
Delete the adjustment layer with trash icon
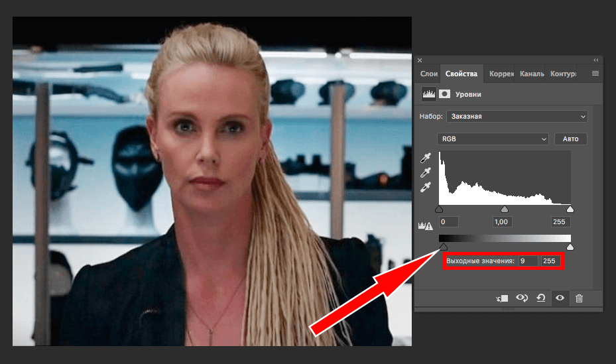[x=579, y=298]
